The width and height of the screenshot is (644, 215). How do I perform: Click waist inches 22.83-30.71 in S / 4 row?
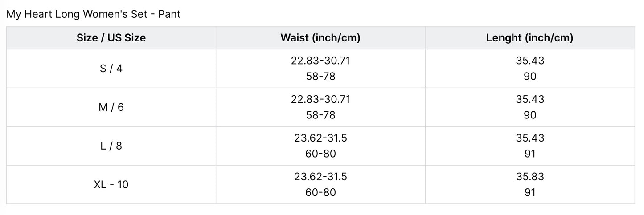pyautogui.click(x=320, y=61)
